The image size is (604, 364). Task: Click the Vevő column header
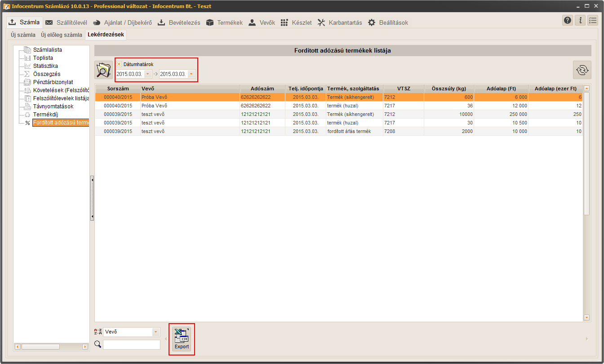pos(190,89)
